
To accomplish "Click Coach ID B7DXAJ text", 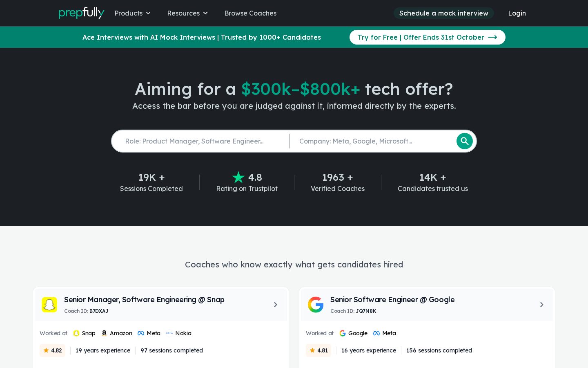I will coord(86,311).
